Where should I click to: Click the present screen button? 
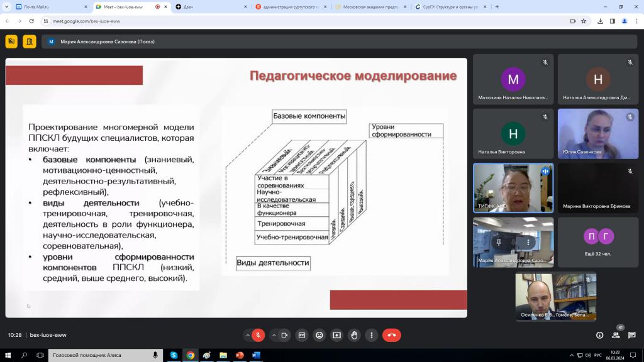337,335
